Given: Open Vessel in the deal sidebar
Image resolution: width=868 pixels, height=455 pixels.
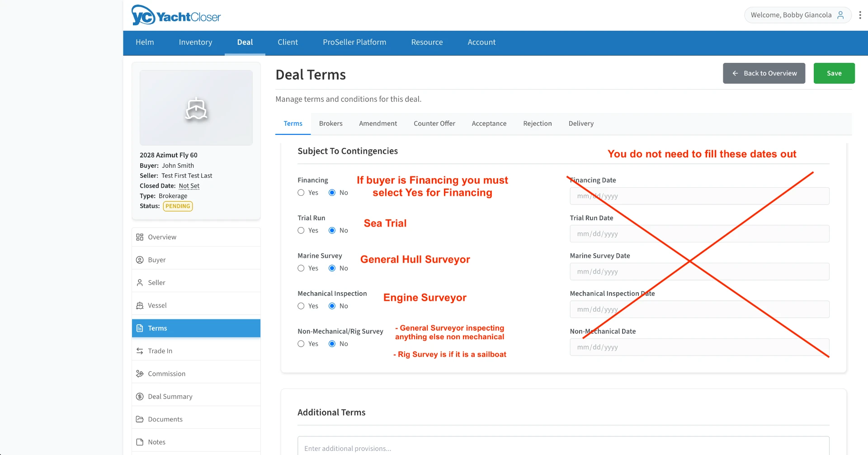Looking at the screenshot, I should pos(196,305).
